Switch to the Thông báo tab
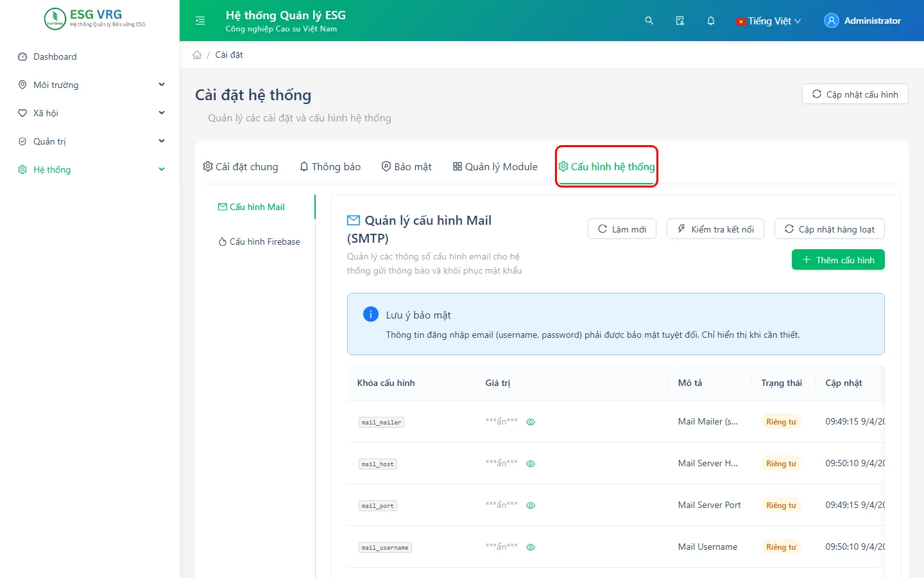Viewport: 924px width, 578px height. (x=330, y=166)
